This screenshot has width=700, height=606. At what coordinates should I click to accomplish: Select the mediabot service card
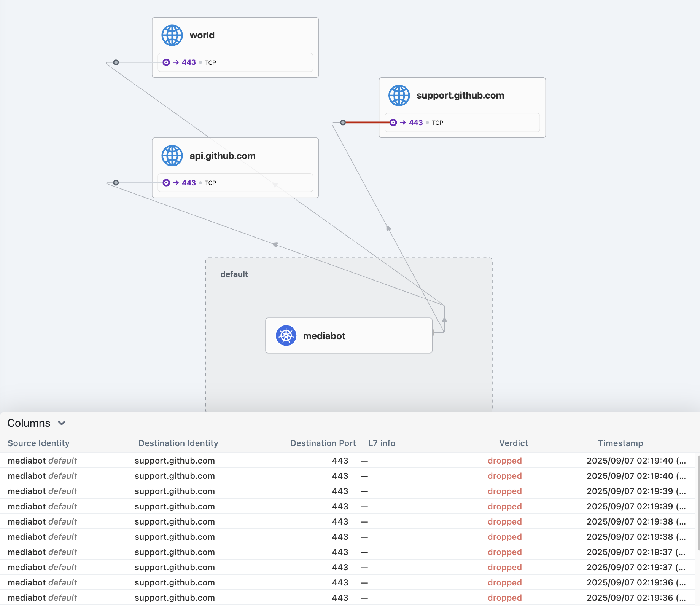(349, 336)
